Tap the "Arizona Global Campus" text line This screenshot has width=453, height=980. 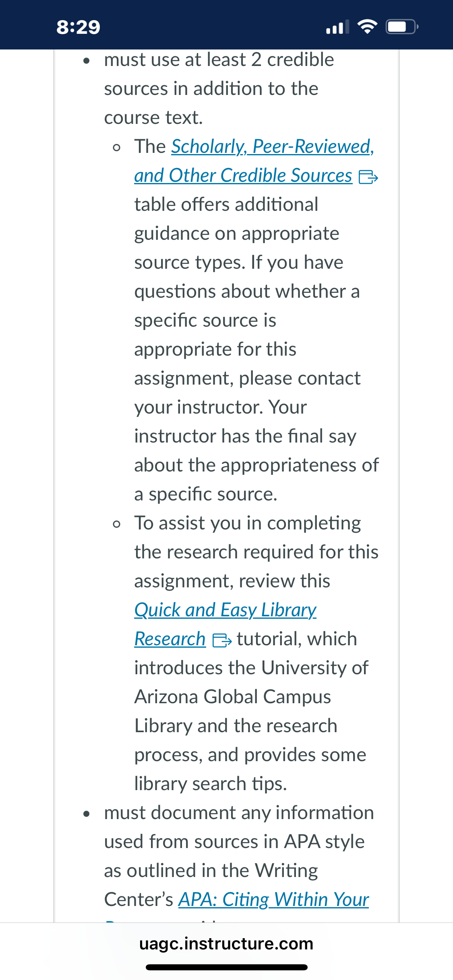[x=233, y=697]
